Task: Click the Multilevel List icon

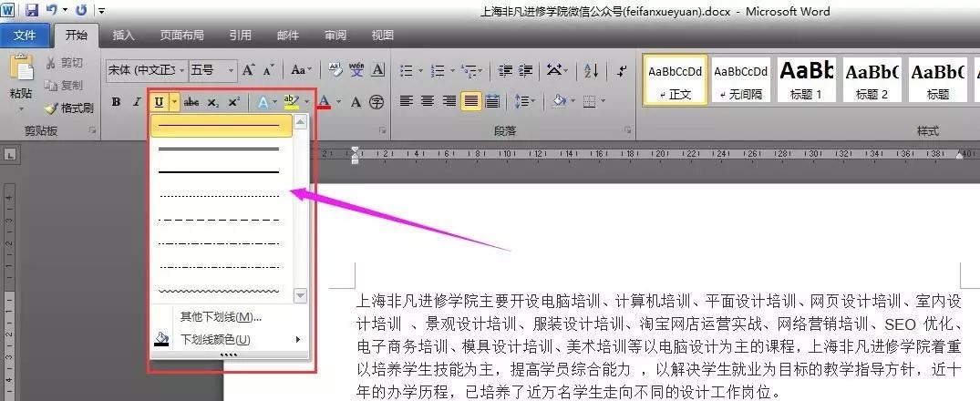Action: point(469,70)
